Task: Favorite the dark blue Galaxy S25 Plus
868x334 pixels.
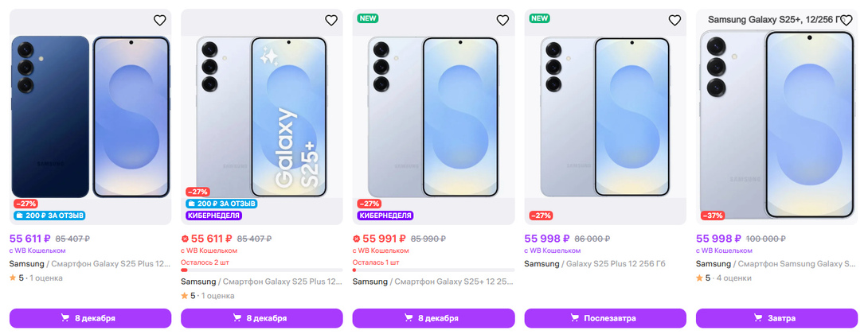Action: [159, 21]
